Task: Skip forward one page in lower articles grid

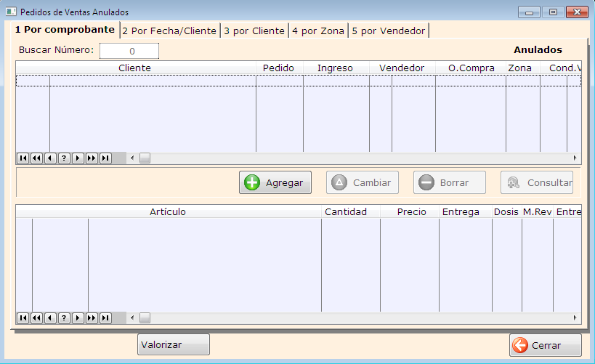Action: 92,318
